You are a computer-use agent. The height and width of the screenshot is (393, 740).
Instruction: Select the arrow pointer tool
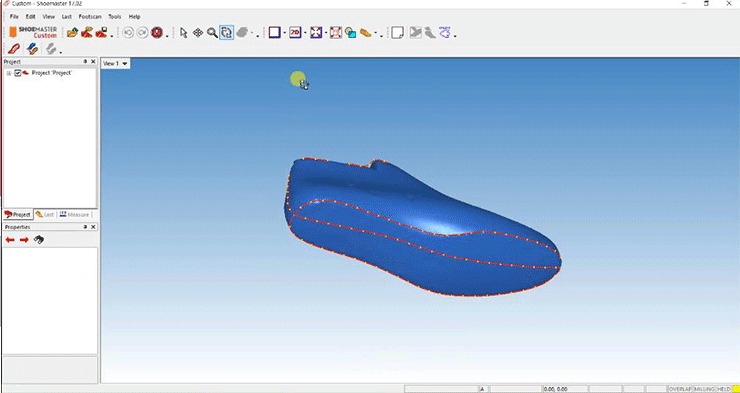[184, 33]
